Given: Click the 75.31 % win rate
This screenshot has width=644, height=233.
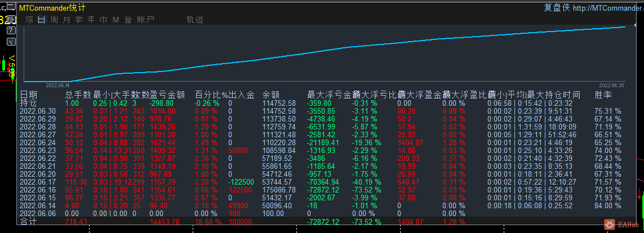Looking at the screenshot, I should pos(608,111).
